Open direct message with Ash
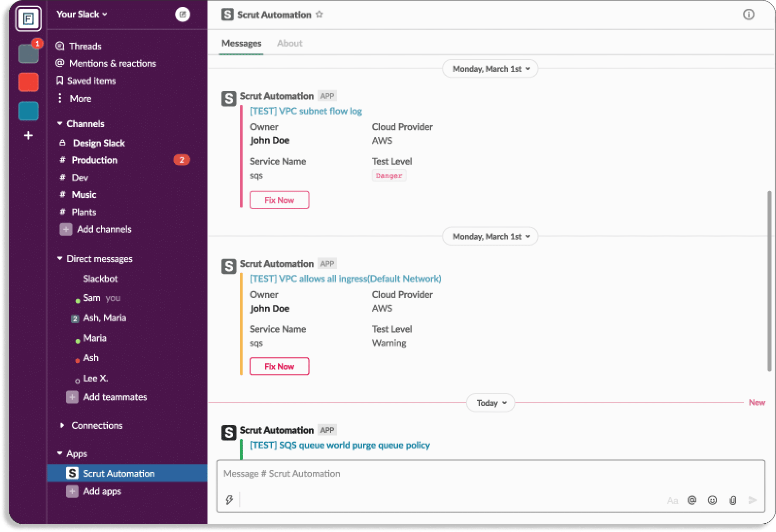The width and height of the screenshot is (776, 532). coord(87,358)
